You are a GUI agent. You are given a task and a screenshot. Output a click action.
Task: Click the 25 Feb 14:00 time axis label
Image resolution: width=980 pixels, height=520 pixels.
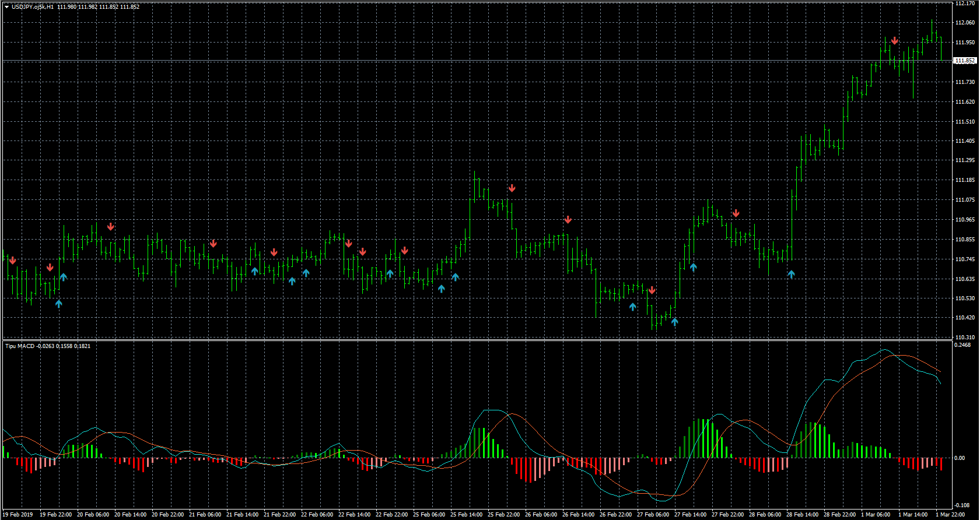[466, 515]
